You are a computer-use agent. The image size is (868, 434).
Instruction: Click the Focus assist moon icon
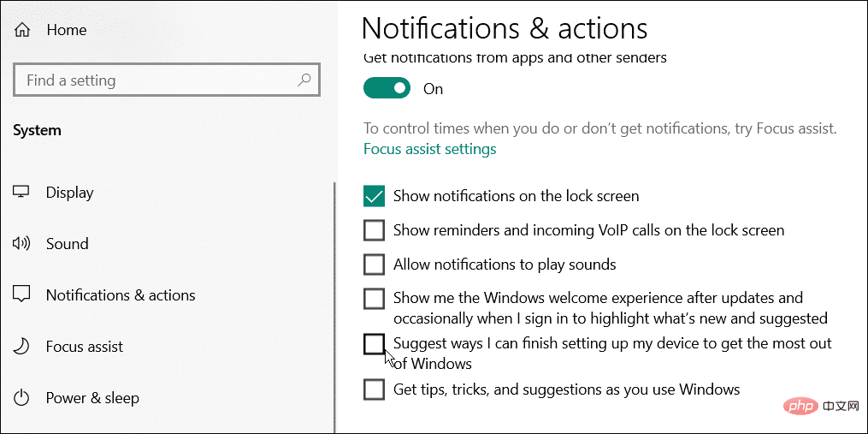(22, 347)
